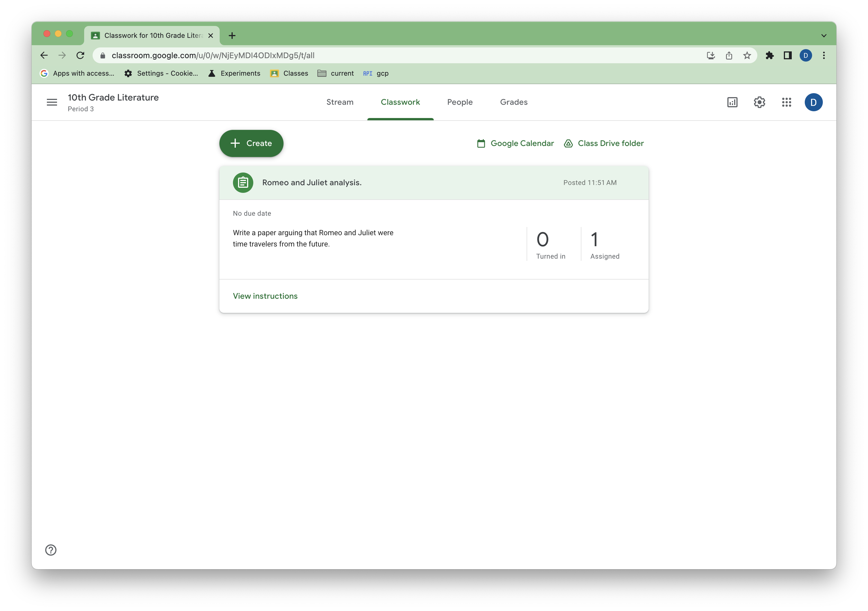This screenshot has width=868, height=611.
Task: Select the People tab
Action: [x=460, y=102]
